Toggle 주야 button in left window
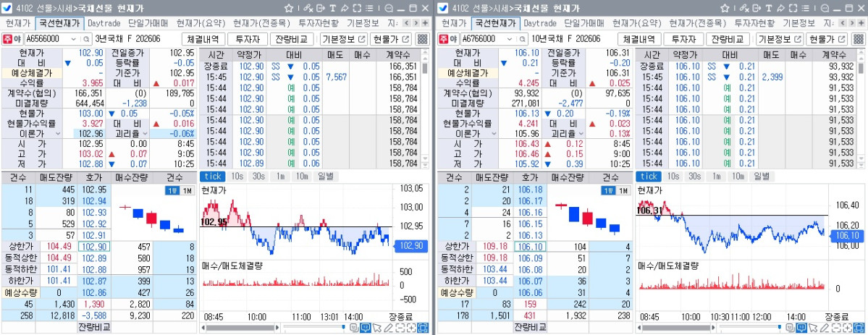868x335 pixels. pyautogui.click(x=13, y=39)
